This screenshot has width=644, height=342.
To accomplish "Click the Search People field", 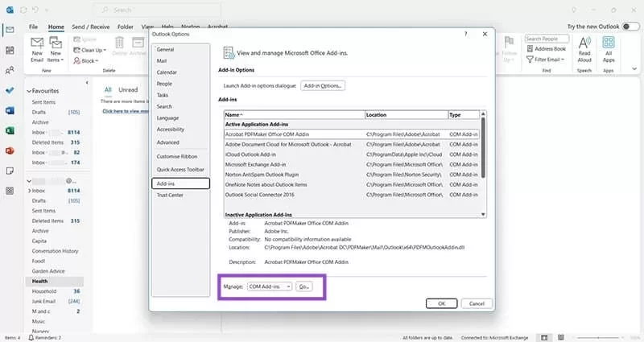I will pos(547,39).
